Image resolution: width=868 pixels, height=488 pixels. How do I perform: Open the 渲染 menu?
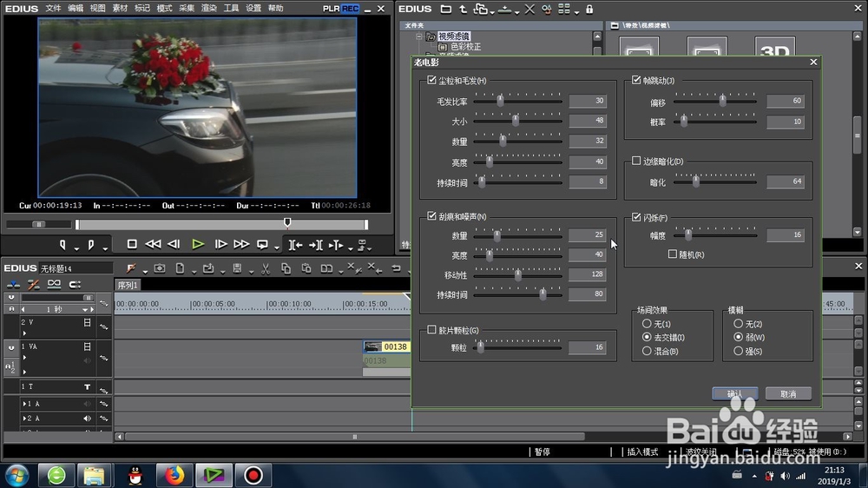coord(208,9)
